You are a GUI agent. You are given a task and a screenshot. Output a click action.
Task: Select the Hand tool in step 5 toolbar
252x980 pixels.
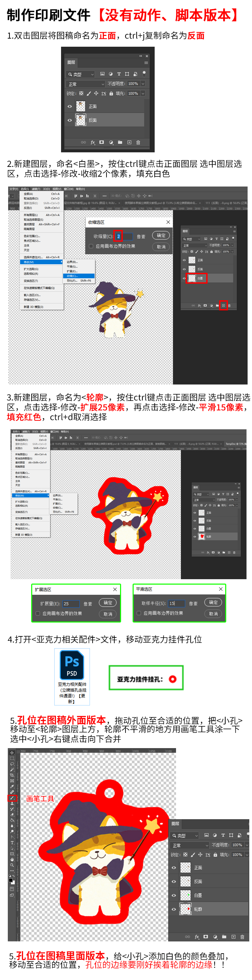12,859
